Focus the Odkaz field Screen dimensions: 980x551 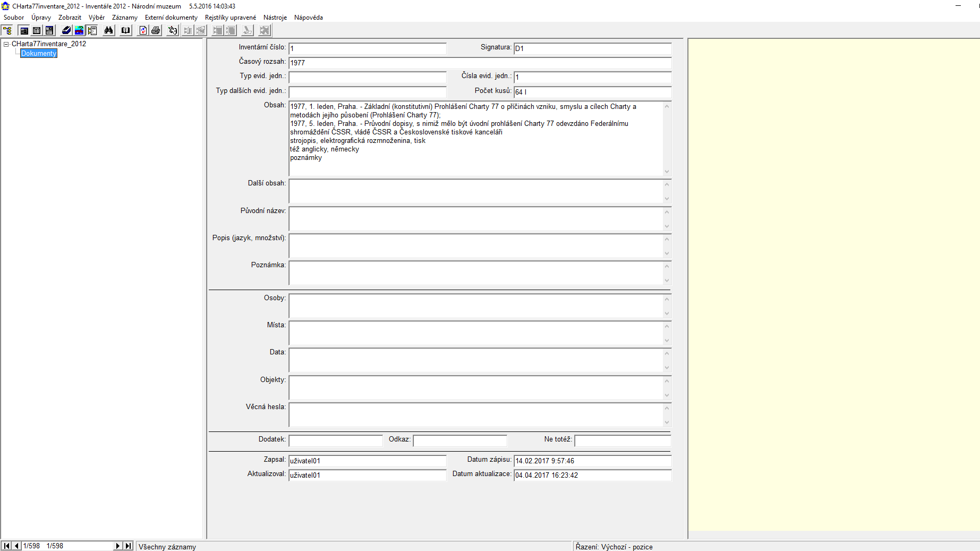click(x=460, y=440)
